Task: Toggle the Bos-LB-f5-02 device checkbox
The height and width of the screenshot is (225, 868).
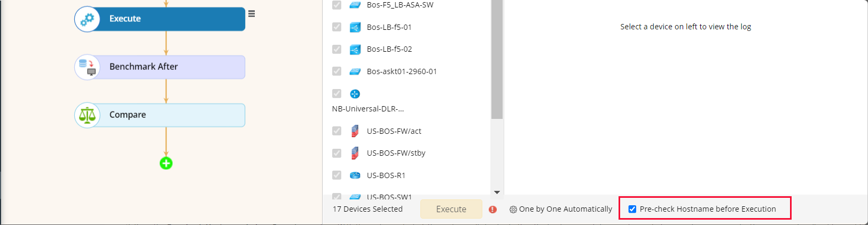Action: coord(337,49)
